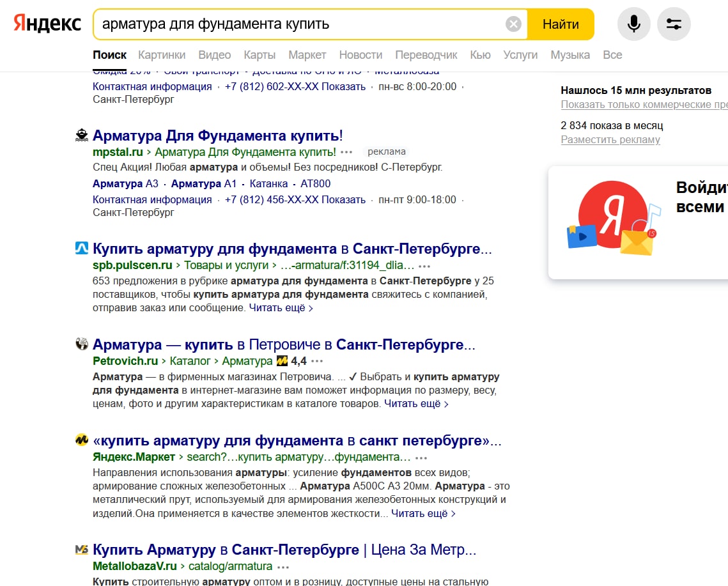This screenshot has height=586, width=728.
Task: Expand Читать ещё in the Яндекс.Маркет snippet
Action: point(423,514)
